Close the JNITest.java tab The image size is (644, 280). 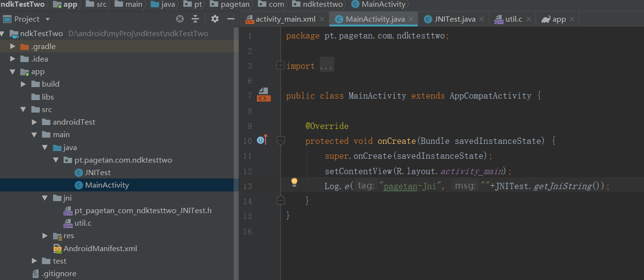(482, 19)
